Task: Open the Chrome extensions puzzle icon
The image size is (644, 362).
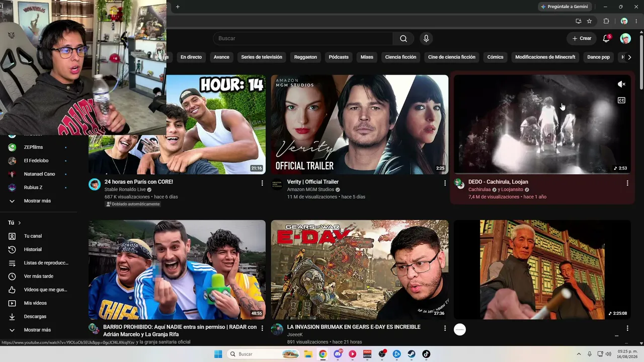Action: [606, 21]
